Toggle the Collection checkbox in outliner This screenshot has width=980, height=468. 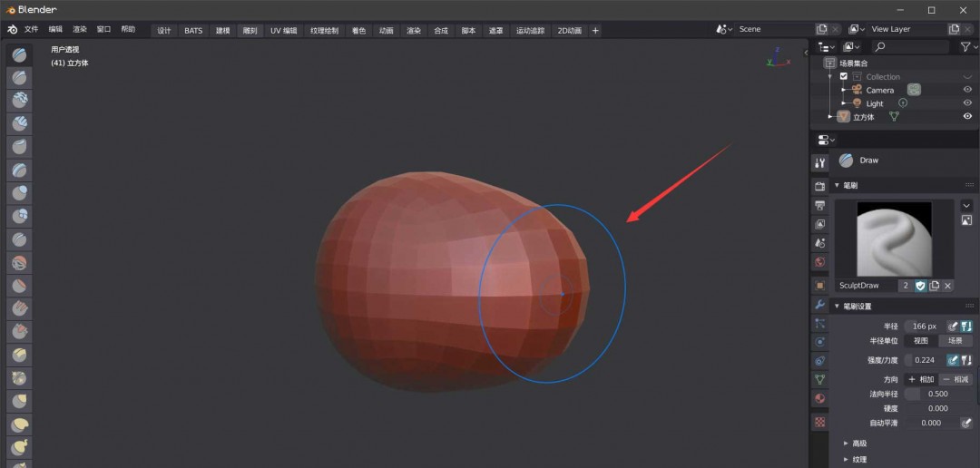[843, 76]
